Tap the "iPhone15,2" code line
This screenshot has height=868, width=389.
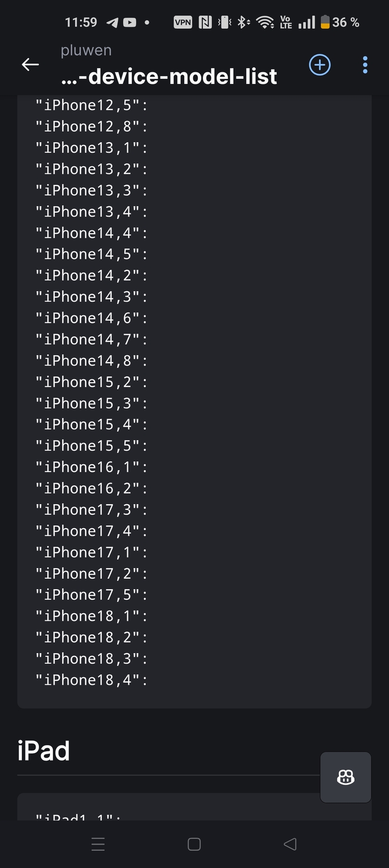92,382
